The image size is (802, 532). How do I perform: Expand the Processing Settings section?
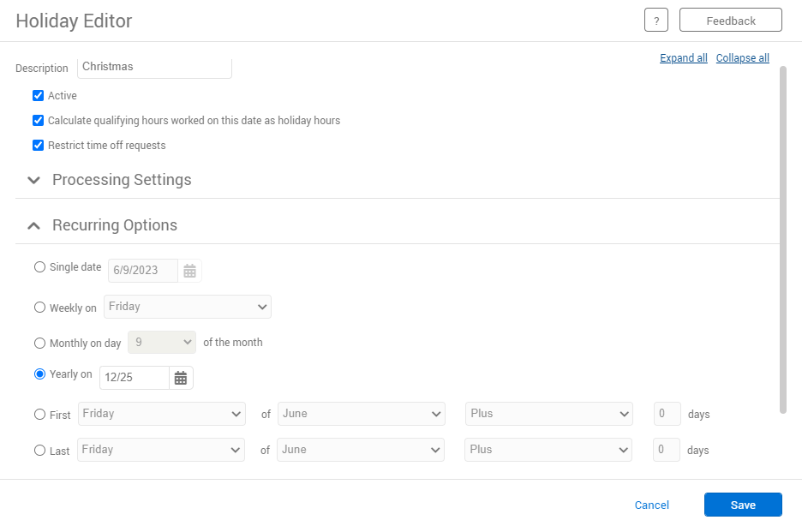34,180
